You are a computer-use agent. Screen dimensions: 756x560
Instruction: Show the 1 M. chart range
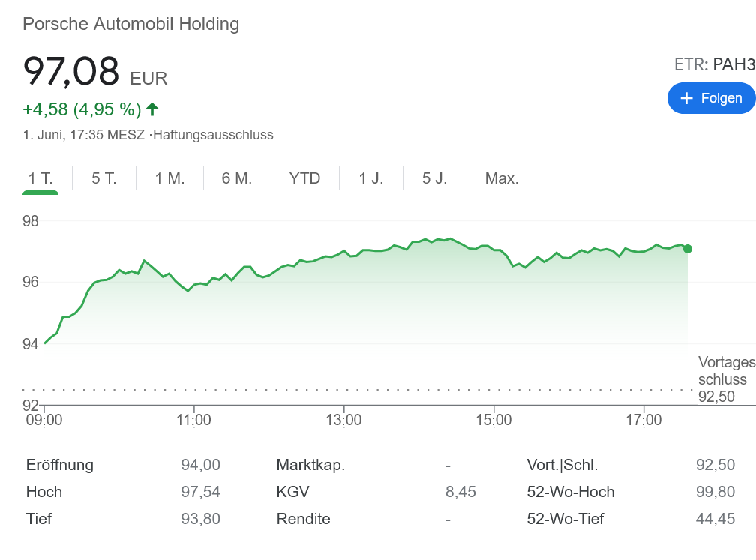pyautogui.click(x=169, y=178)
